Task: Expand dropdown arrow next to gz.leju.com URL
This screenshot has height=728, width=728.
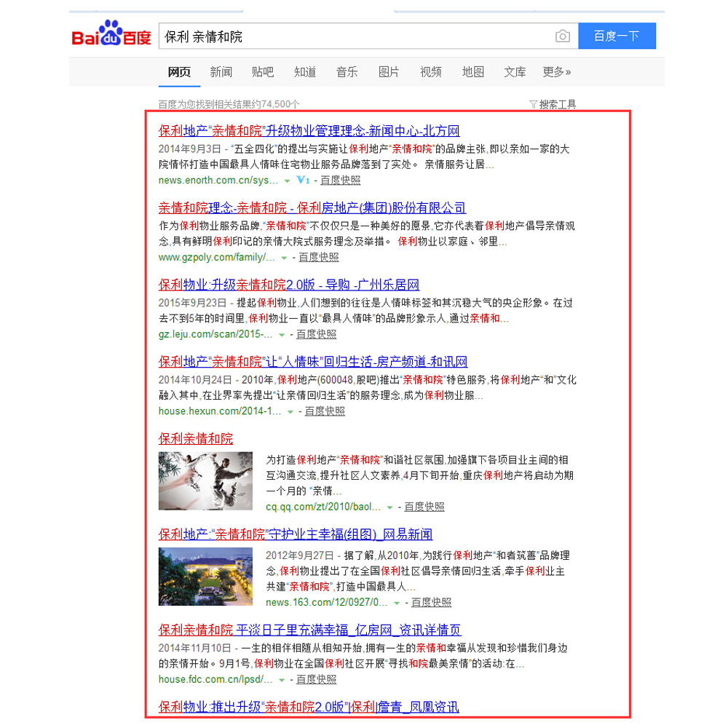Action: [x=281, y=335]
